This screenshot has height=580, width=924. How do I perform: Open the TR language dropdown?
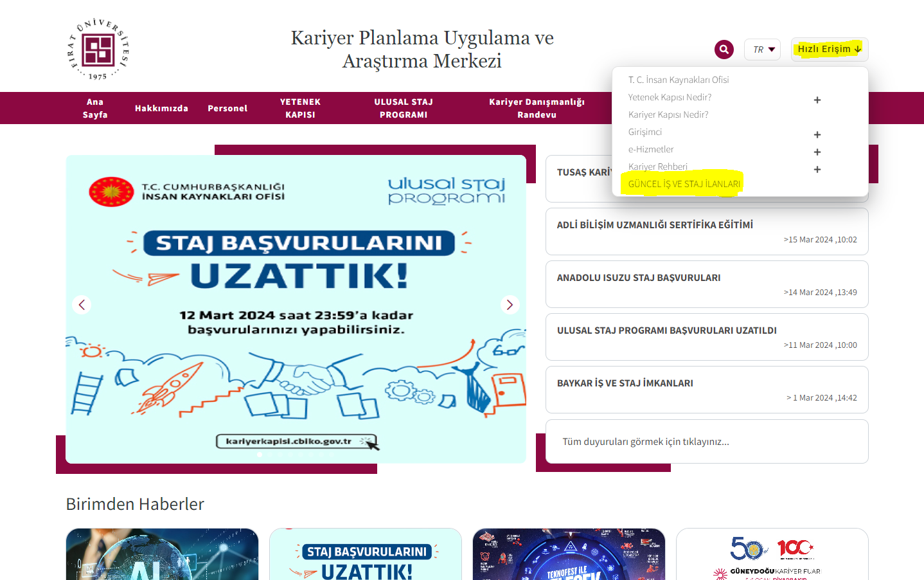(762, 50)
